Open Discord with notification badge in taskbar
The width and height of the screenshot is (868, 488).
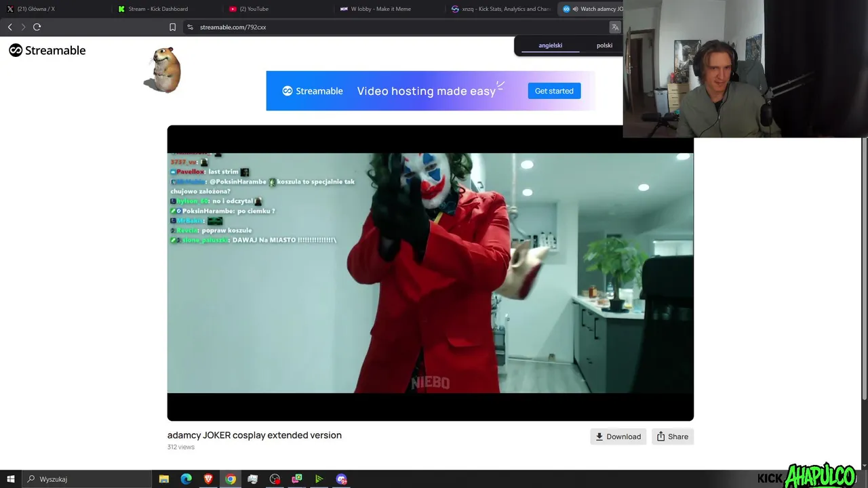pyautogui.click(x=341, y=479)
